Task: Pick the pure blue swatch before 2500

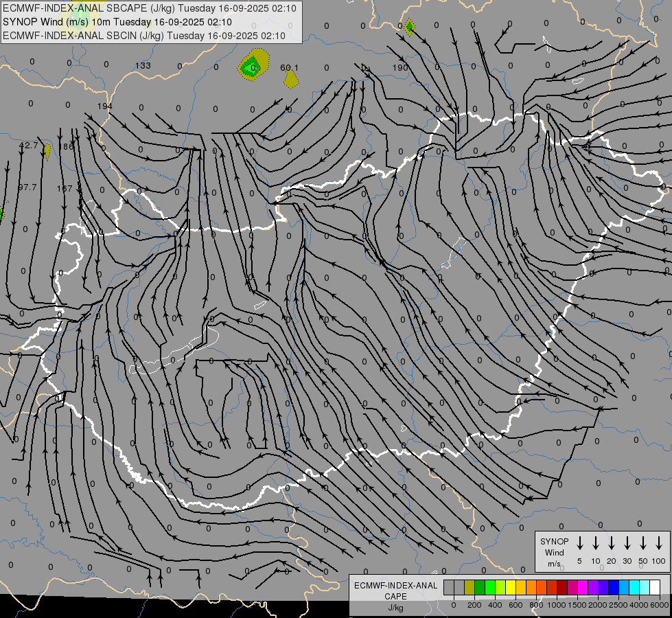Action: [614, 587]
